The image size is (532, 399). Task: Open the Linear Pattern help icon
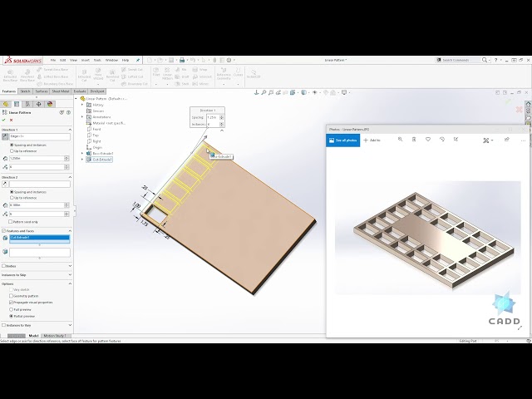pos(68,112)
